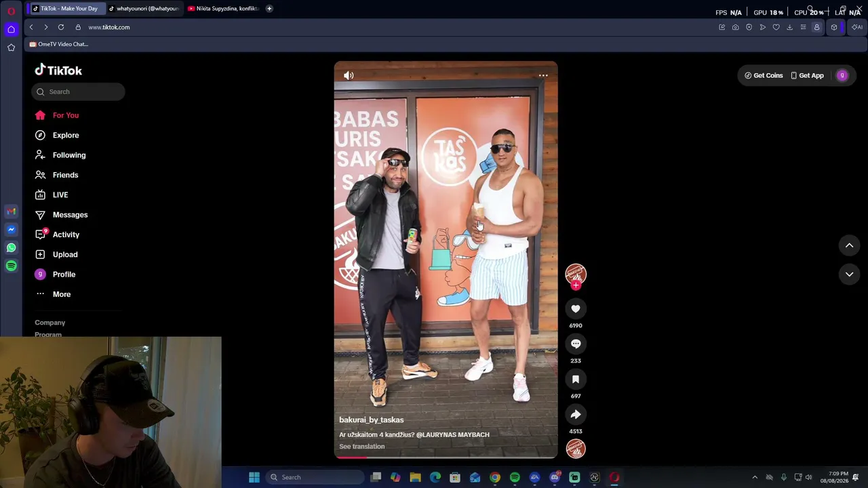Click the Get Coins button
Viewport: 868px width, 488px height.
pos(764,75)
